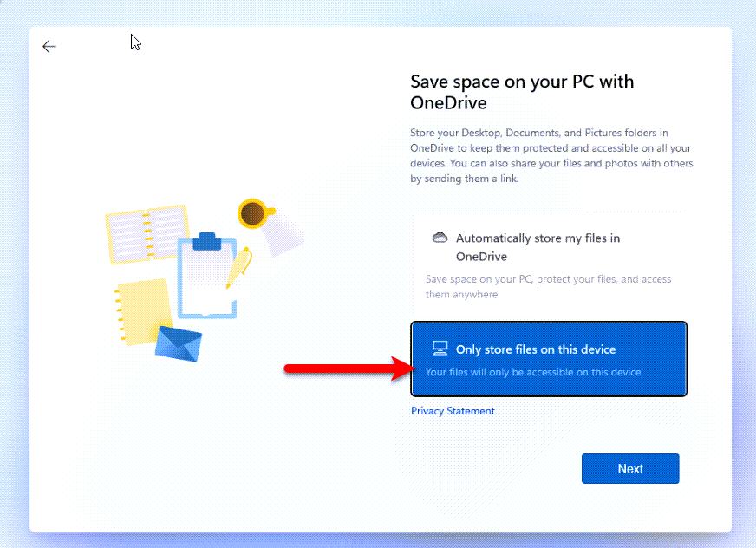The width and height of the screenshot is (756, 548).
Task: Click the OneDrive cloud icon
Action: [x=440, y=238]
